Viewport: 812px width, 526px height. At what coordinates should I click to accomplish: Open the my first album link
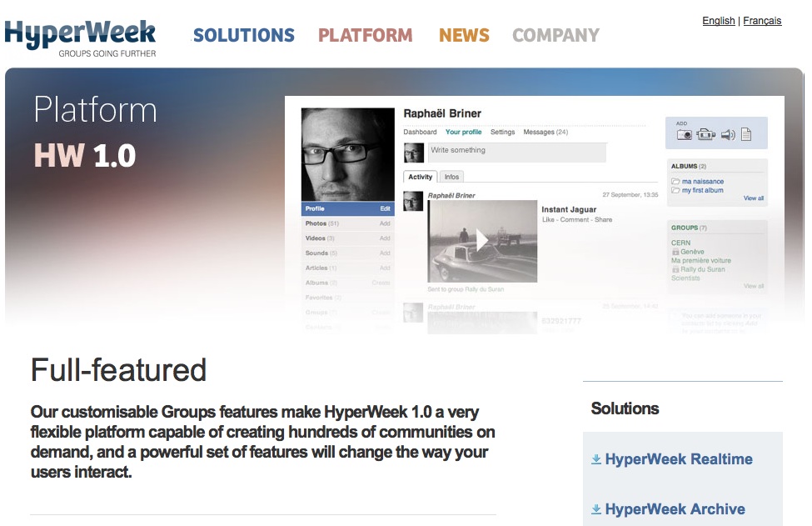coord(703,190)
